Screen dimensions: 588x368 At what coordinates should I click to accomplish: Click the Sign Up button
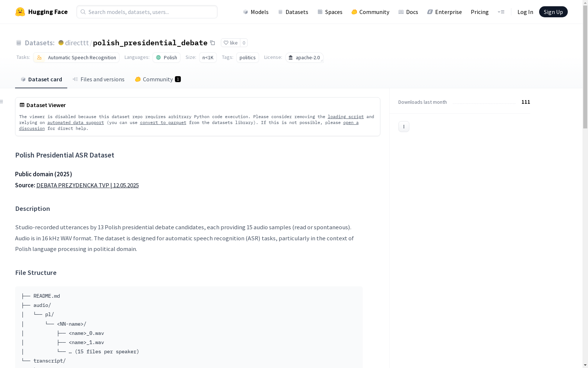tap(553, 12)
